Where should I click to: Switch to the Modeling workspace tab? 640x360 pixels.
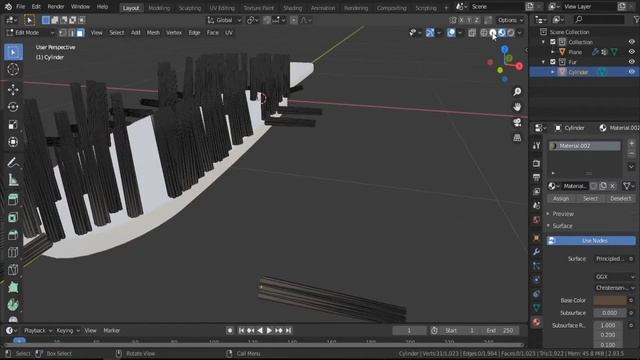[159, 8]
